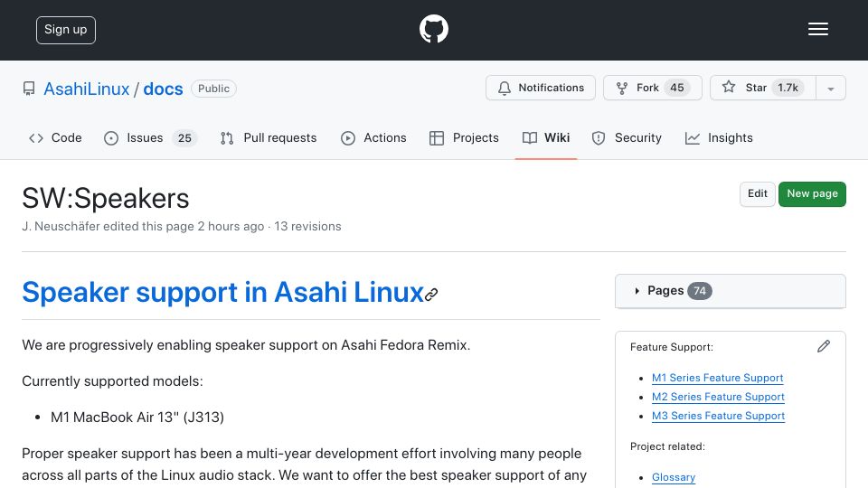Viewport: 868px width, 488px height.
Task: Click the Edit page button
Action: pos(758,193)
